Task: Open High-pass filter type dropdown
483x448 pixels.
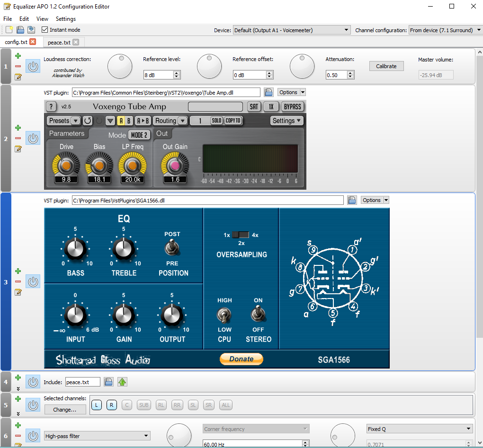Action: point(97,436)
